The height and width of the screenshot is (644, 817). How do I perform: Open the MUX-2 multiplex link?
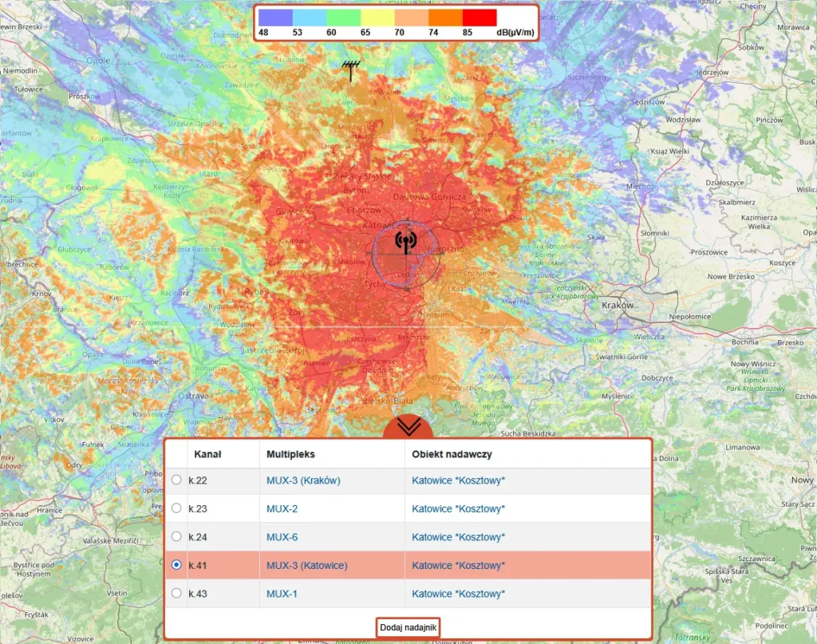(282, 508)
